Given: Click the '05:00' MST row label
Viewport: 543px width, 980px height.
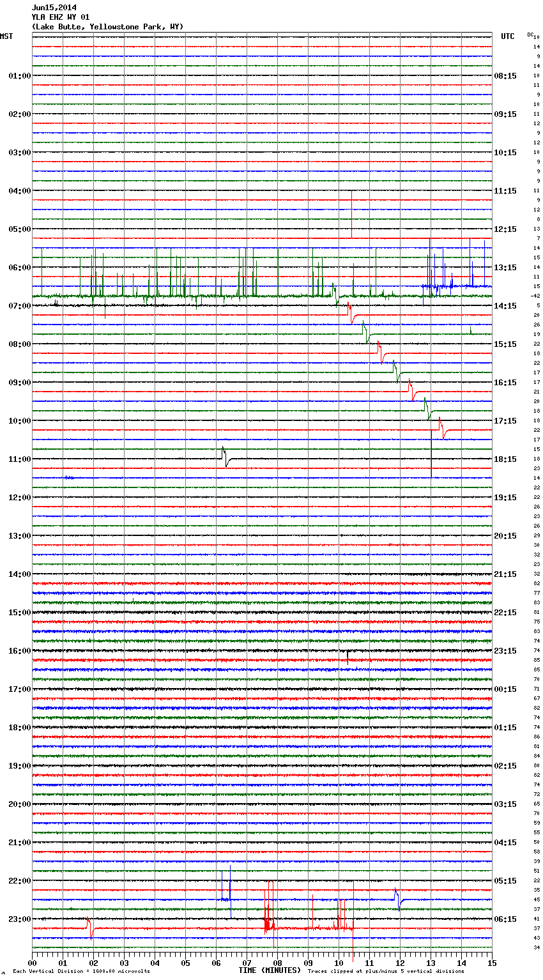Looking at the screenshot, I should (20, 229).
